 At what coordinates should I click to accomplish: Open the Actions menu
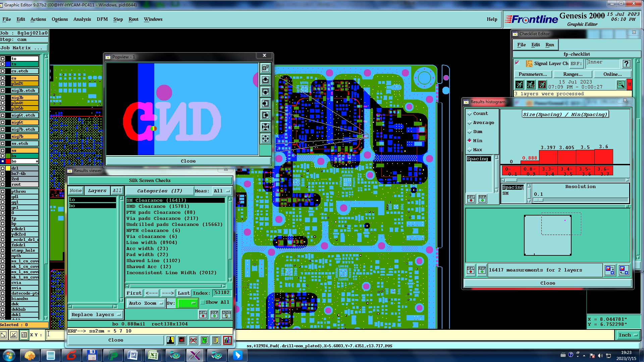tap(38, 19)
